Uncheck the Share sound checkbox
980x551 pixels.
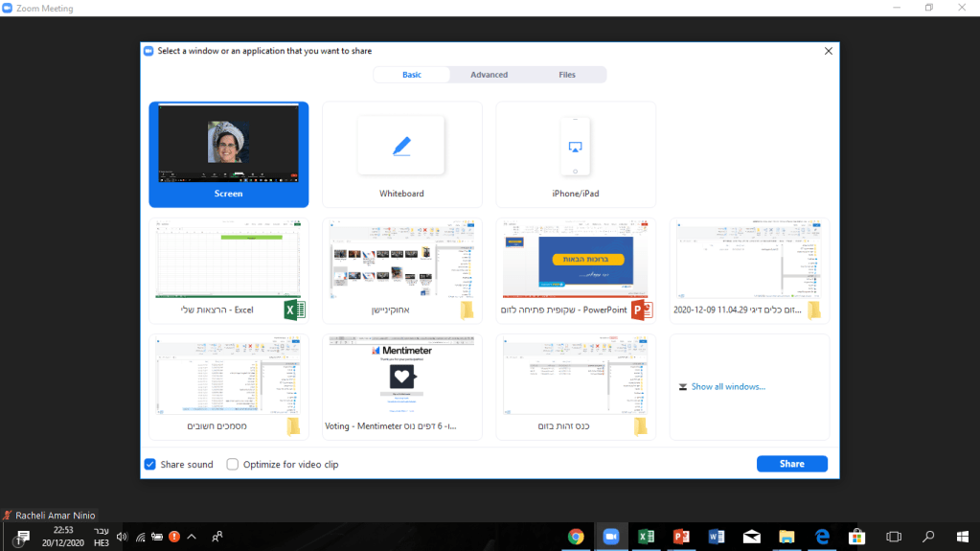pyautogui.click(x=150, y=465)
